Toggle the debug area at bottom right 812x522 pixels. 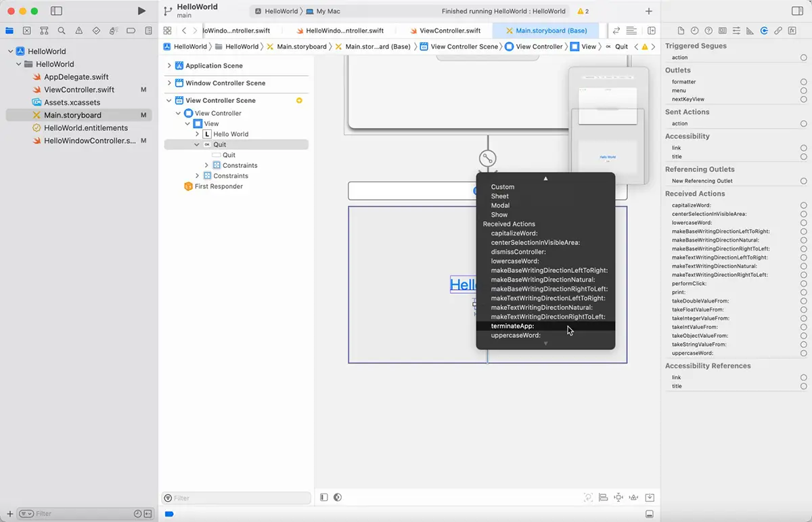coord(650,514)
